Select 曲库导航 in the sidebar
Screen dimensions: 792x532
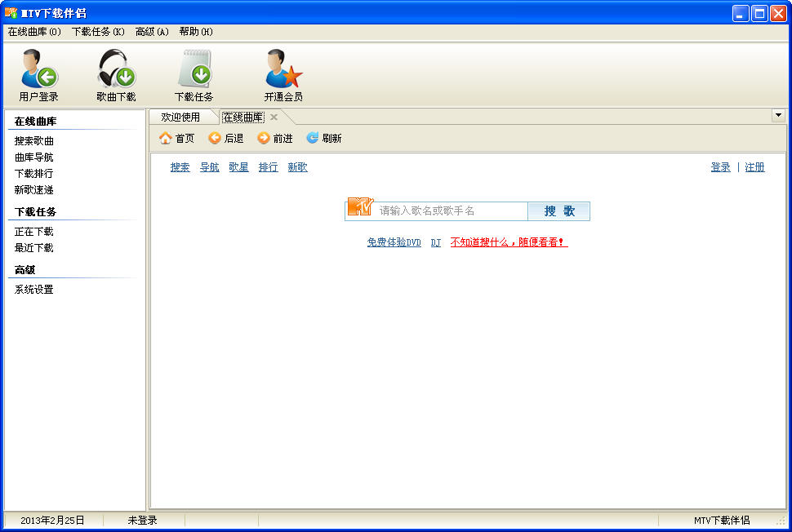(x=34, y=157)
